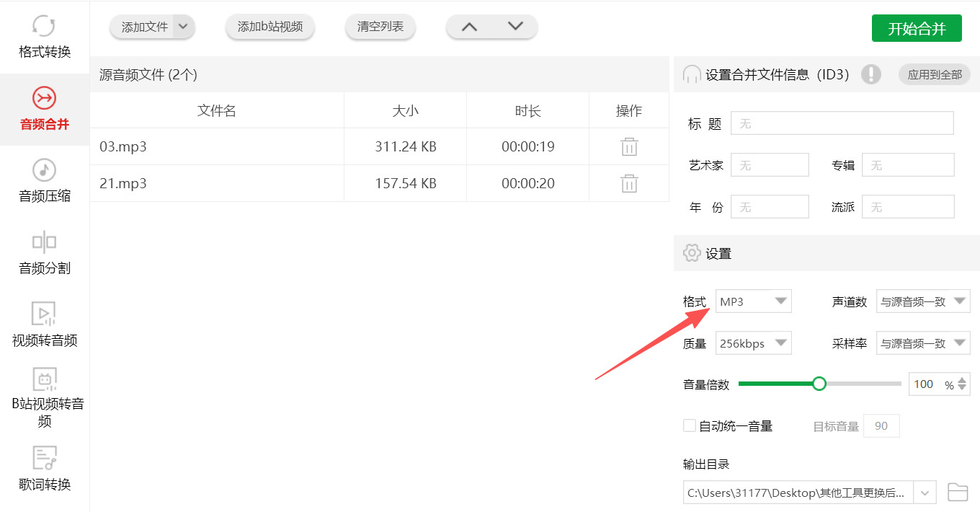Adjust the 音量倍数 volume slider
The width and height of the screenshot is (980, 512).
819,384
